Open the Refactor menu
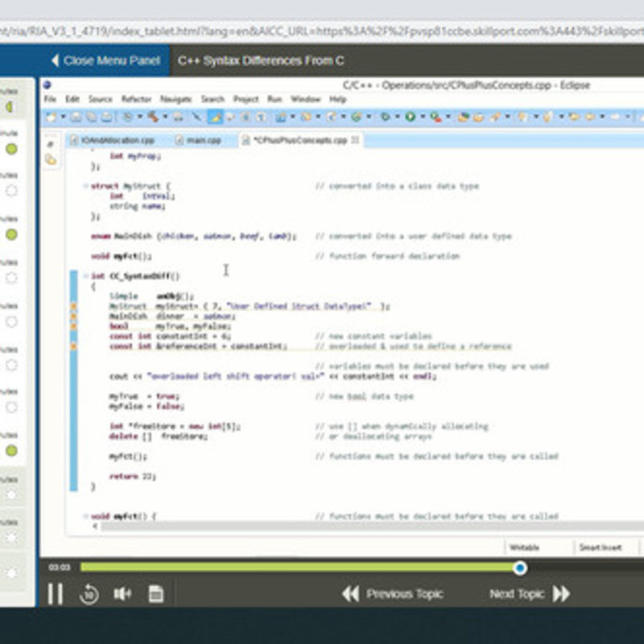 (x=136, y=99)
